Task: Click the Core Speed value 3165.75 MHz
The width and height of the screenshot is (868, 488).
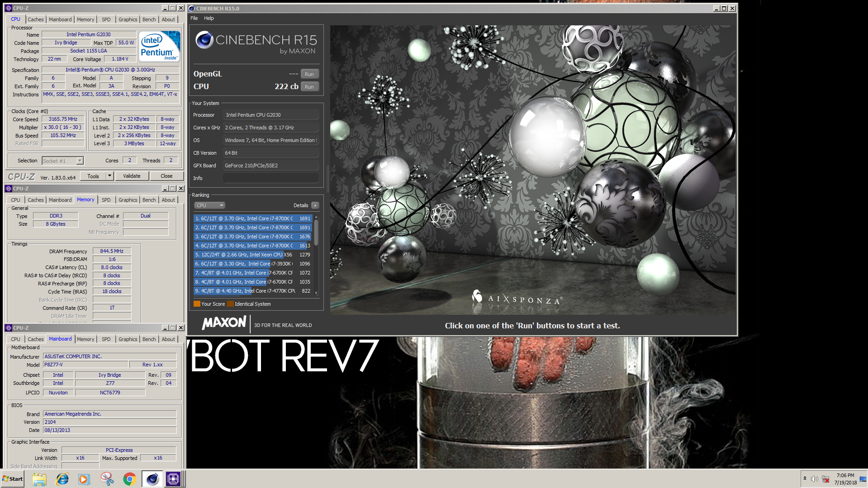Action: coord(63,119)
